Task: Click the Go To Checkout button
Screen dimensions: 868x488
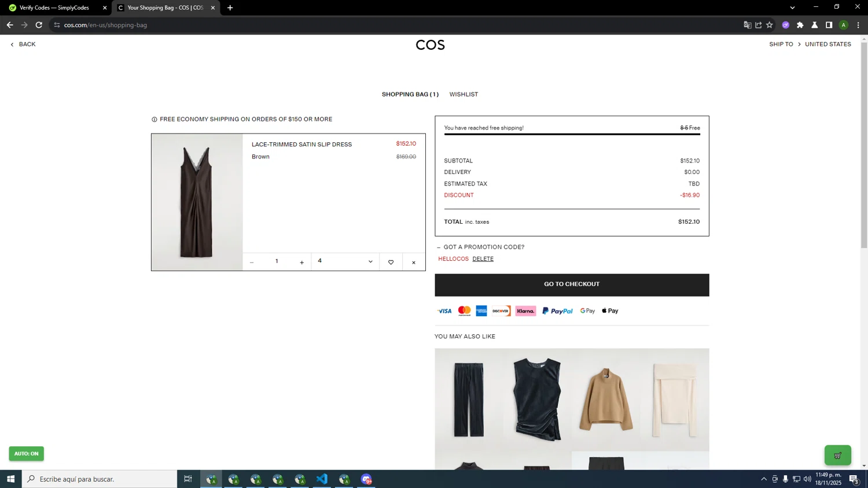Action: [x=572, y=284]
